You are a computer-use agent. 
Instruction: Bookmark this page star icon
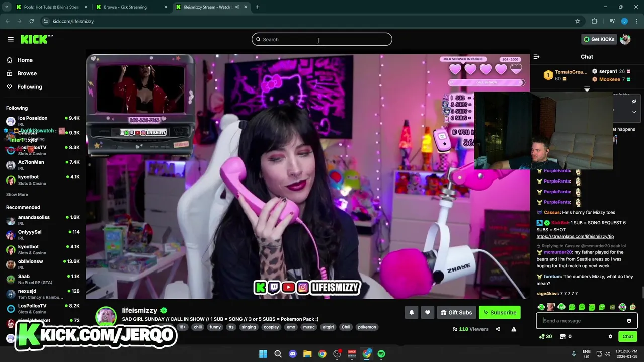click(577, 21)
